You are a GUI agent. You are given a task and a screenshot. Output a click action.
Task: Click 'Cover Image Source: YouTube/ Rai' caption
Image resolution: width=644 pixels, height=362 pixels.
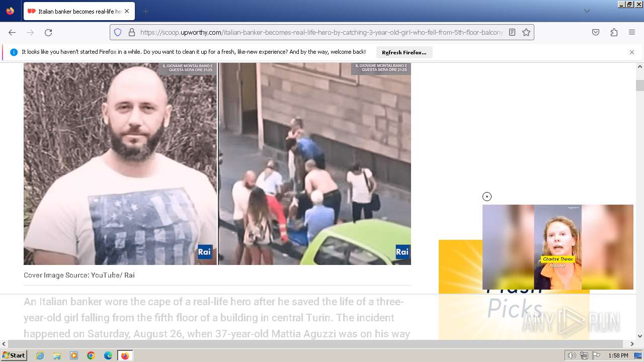79,275
